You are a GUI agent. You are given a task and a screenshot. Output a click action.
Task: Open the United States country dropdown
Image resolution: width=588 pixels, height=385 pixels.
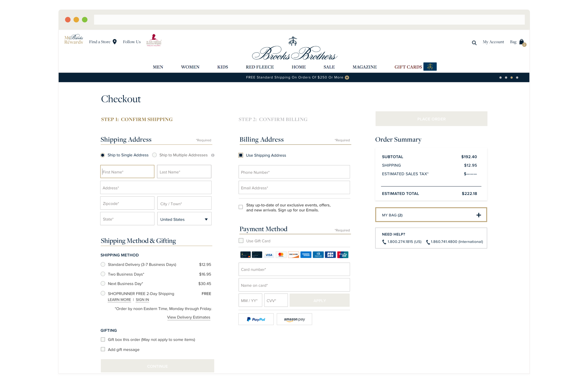click(184, 219)
